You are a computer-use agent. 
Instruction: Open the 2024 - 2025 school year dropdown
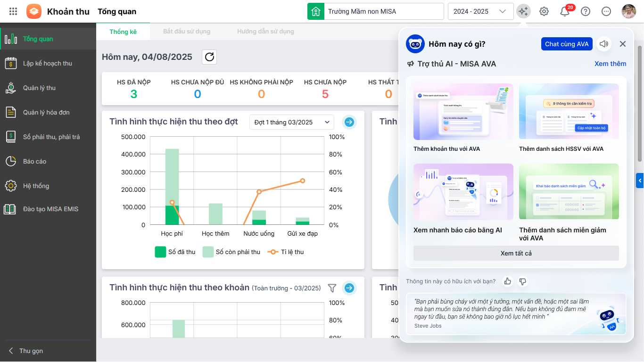[x=480, y=11]
